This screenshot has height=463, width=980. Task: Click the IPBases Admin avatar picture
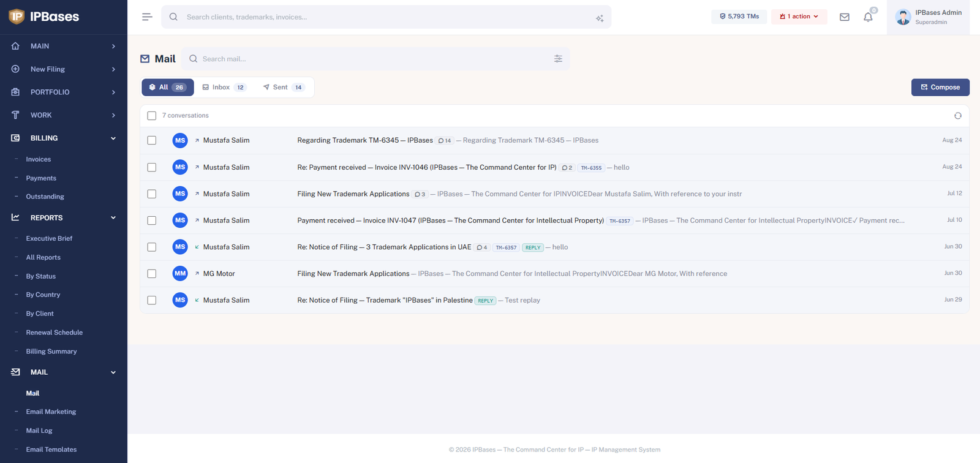tap(903, 17)
